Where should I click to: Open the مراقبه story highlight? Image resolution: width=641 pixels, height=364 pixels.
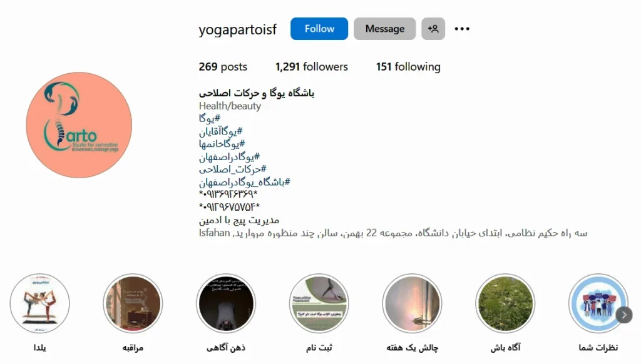pos(133,303)
